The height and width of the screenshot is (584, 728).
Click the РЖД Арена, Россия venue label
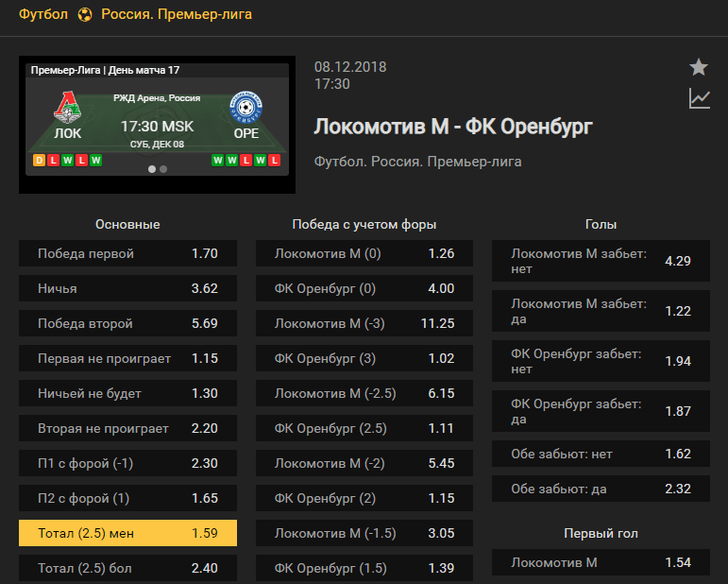coord(157,98)
